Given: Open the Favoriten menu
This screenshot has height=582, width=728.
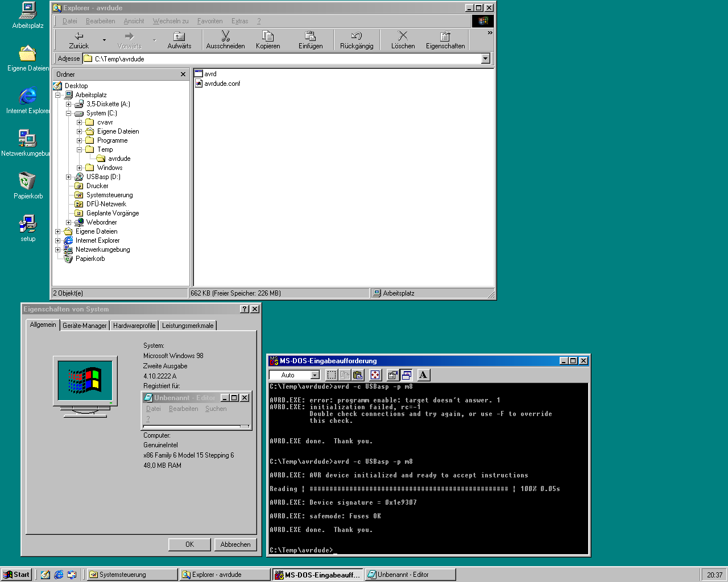Looking at the screenshot, I should coord(210,21).
